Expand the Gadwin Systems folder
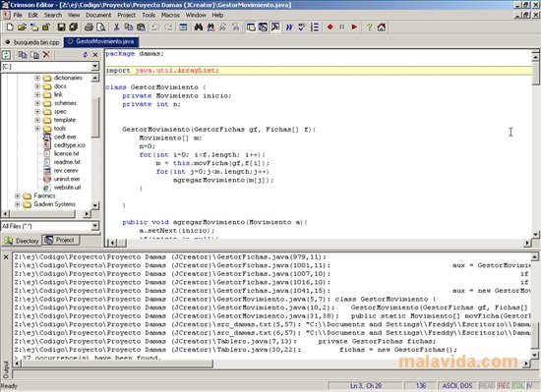This screenshot has height=392, width=541. (18, 204)
